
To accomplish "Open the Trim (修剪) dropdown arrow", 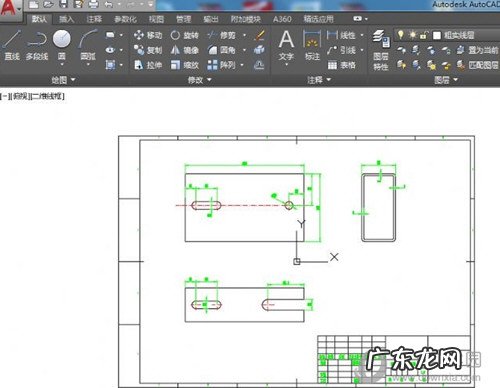I will coord(244,35).
